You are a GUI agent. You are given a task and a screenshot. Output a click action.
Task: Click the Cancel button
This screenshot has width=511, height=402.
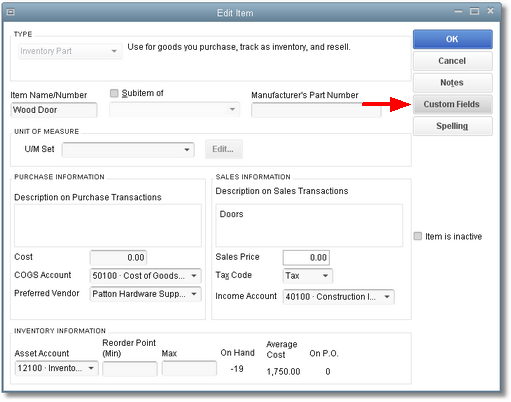click(453, 61)
